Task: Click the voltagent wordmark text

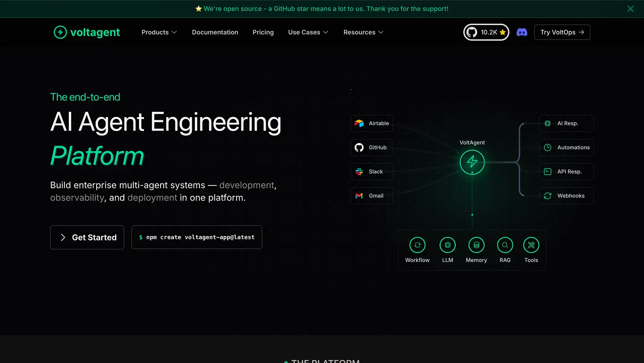Action: [x=95, y=33]
